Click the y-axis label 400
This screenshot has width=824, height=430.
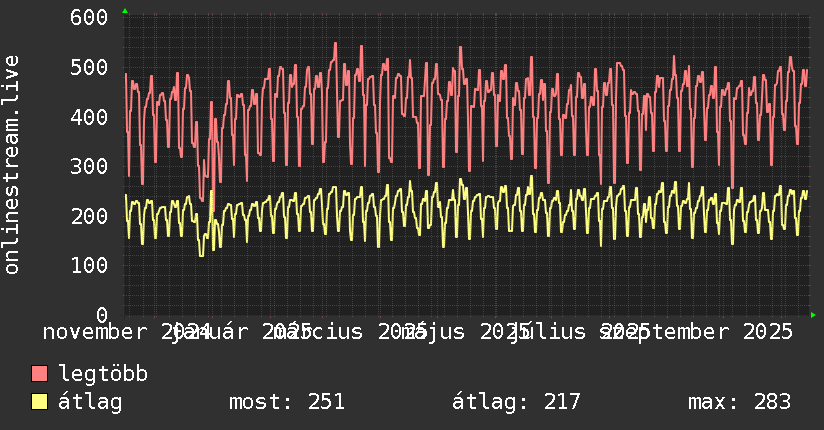click(89, 117)
